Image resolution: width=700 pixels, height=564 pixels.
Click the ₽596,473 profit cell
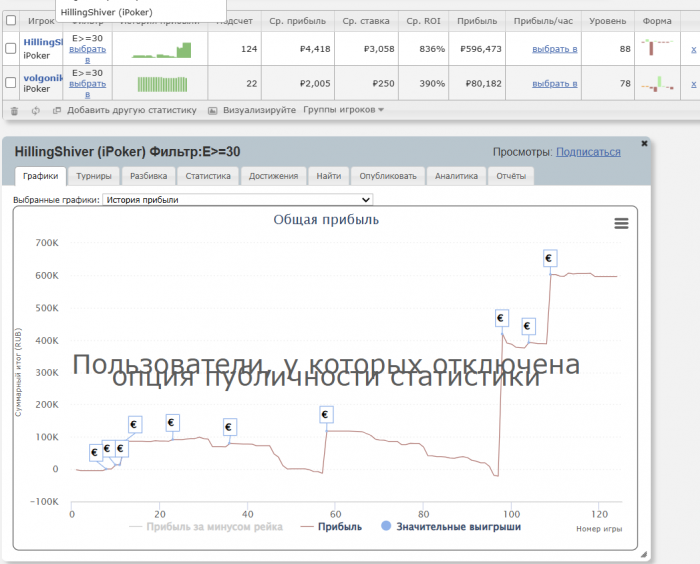point(481,49)
